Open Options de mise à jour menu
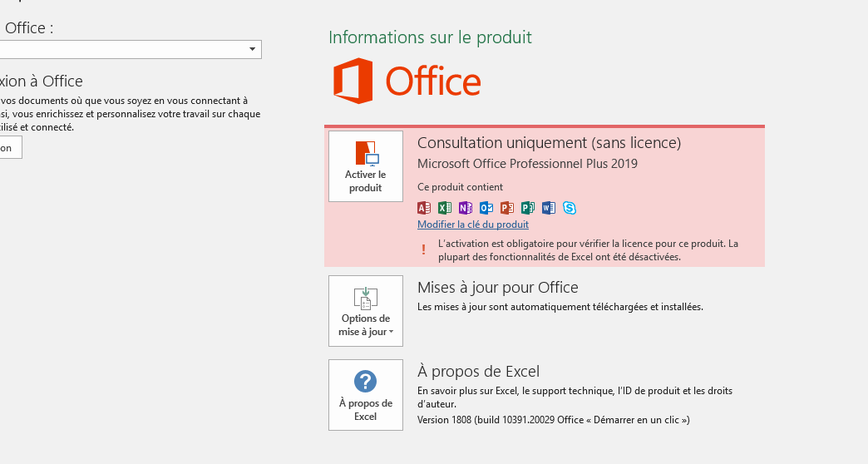 click(x=365, y=311)
